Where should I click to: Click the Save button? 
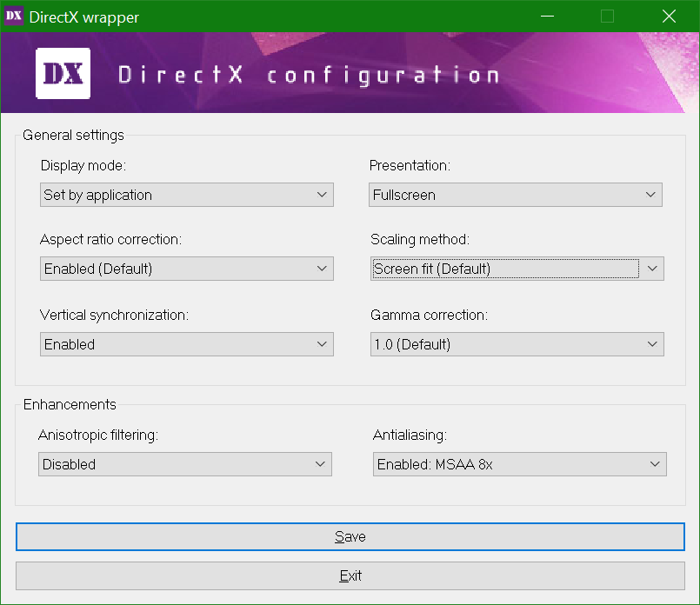point(350,536)
